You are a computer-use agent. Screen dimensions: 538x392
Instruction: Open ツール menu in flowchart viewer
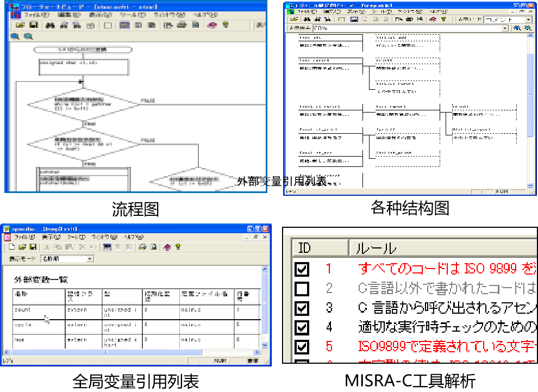click(133, 15)
